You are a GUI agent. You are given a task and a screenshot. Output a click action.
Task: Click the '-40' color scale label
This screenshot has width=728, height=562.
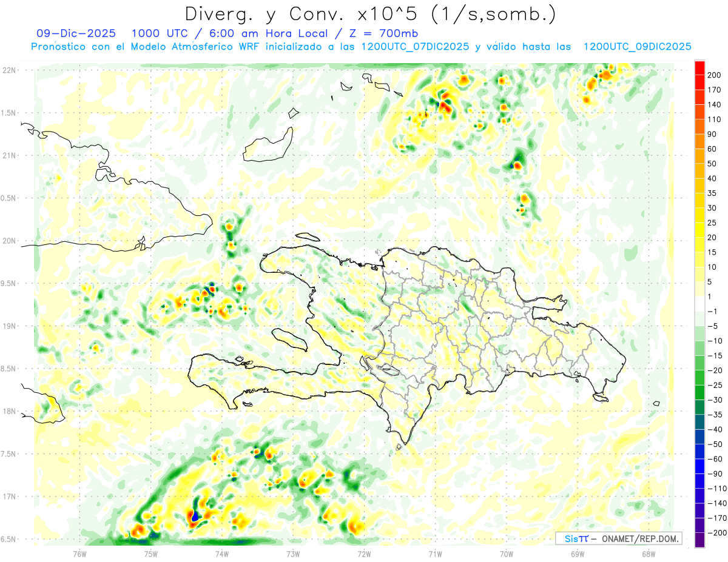[x=716, y=429]
